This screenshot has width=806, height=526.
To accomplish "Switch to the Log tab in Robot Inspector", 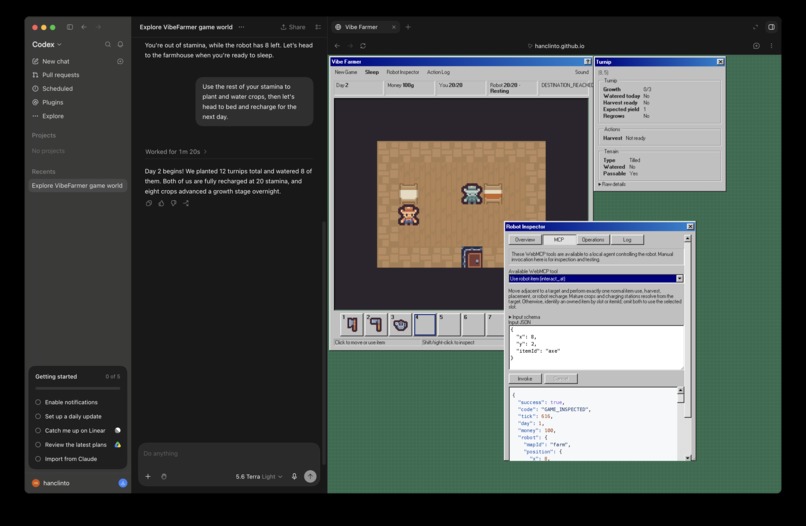I will click(627, 240).
